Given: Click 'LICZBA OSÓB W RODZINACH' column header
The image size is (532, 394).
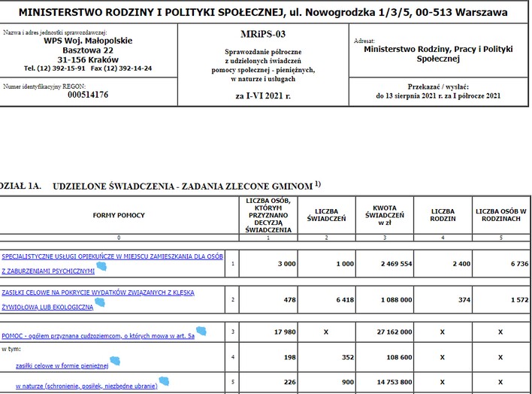Looking at the screenshot, I should pyautogui.click(x=502, y=215).
